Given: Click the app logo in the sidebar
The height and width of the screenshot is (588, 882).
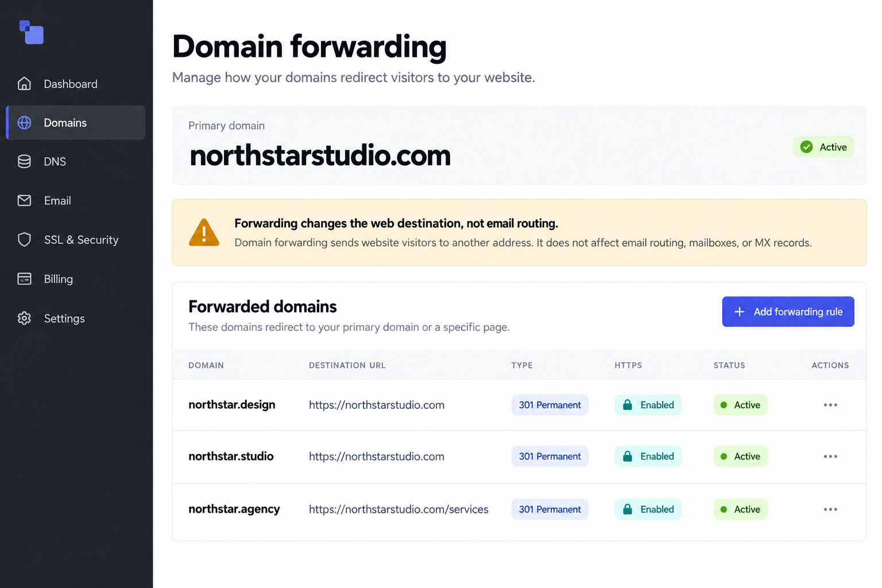Looking at the screenshot, I should pyautogui.click(x=31, y=32).
